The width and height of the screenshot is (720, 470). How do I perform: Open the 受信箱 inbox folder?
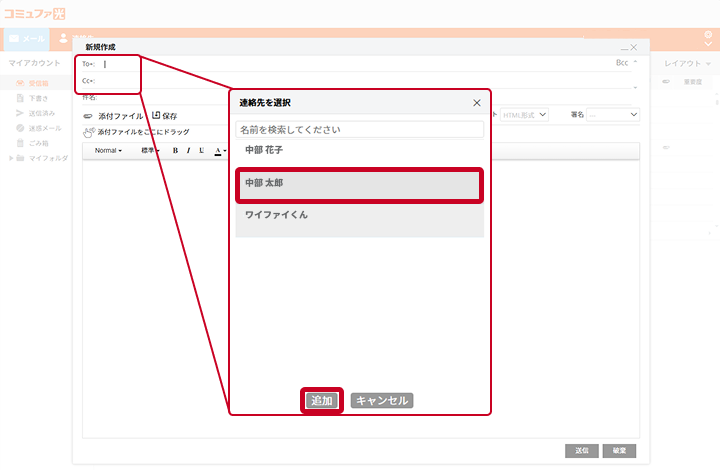click(38, 83)
